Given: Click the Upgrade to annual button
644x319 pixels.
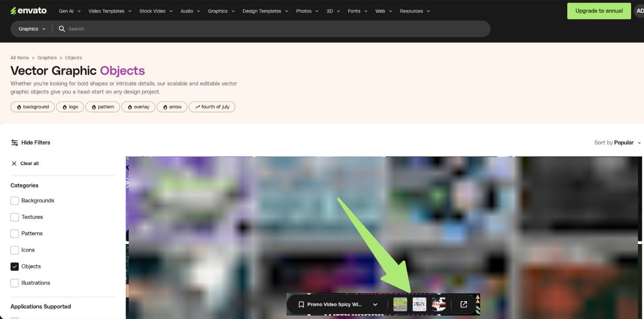Looking at the screenshot, I should 599,11.
